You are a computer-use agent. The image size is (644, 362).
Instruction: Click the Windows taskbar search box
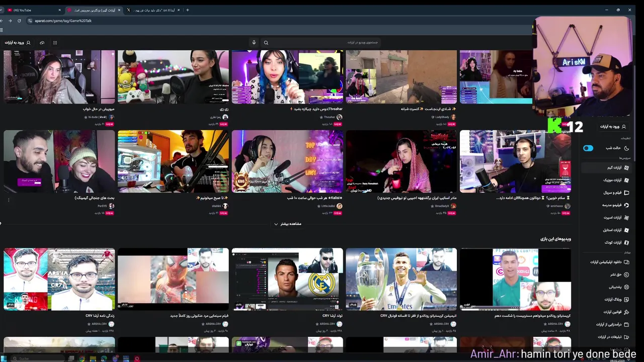point(38,358)
